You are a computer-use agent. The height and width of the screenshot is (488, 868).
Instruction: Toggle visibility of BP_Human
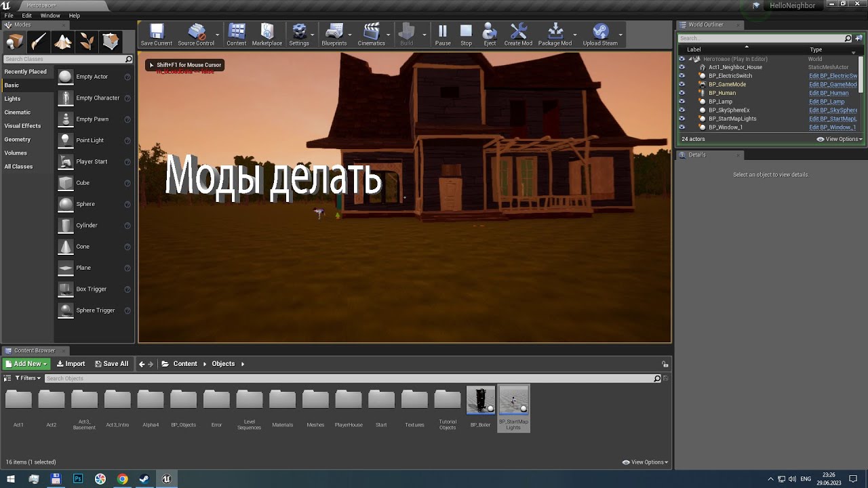[x=682, y=93]
